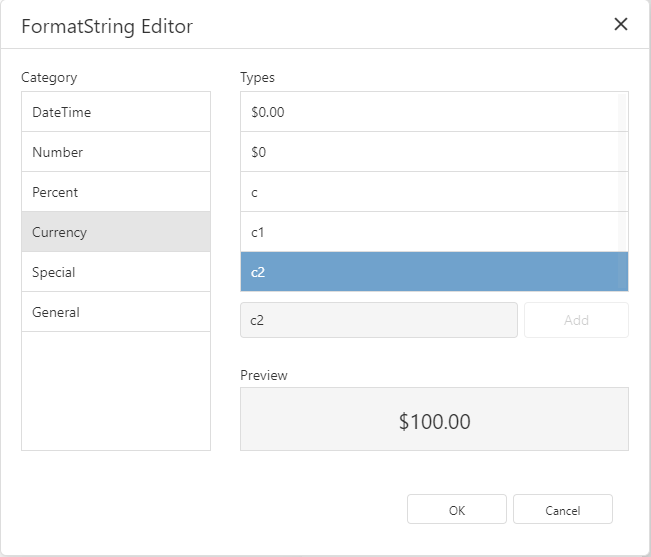The width and height of the screenshot is (651, 557).
Task: Focus the custom format string field
Action: 379,321
